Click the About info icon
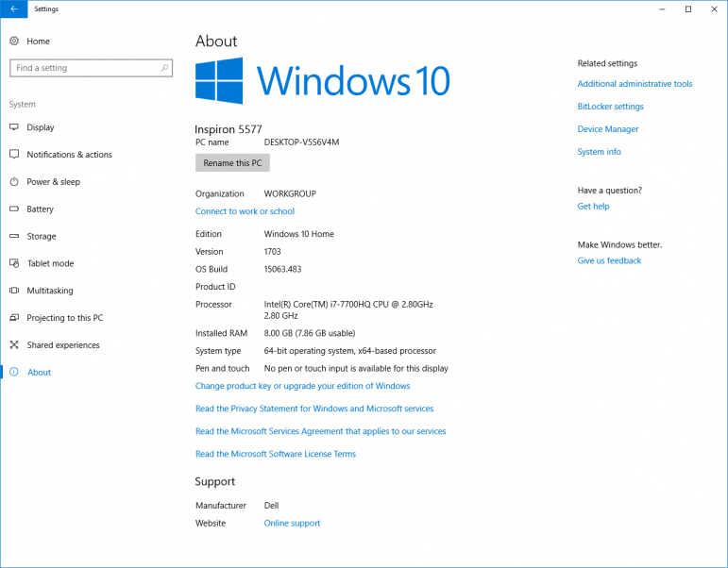Image resolution: width=728 pixels, height=568 pixels. coord(14,372)
